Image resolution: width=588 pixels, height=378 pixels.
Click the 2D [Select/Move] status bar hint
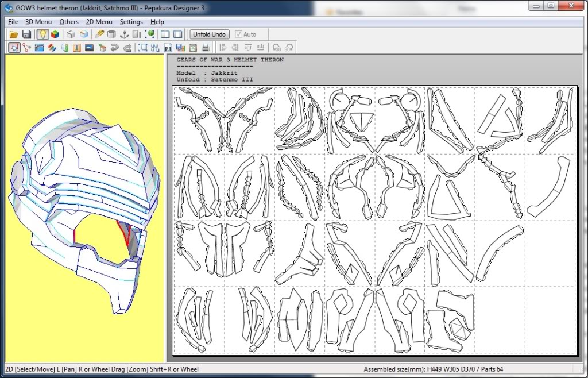102,369
